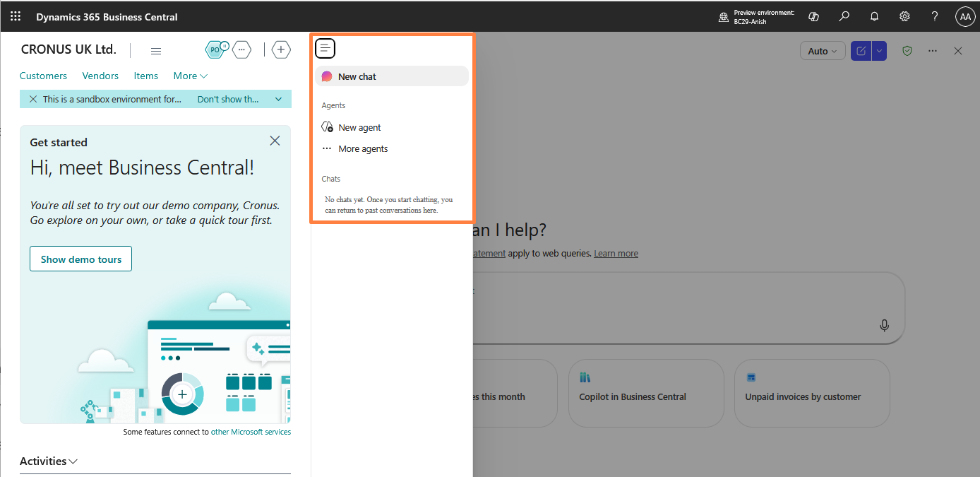Click the Learn more link
Image resolution: width=980 pixels, height=477 pixels.
(616, 253)
